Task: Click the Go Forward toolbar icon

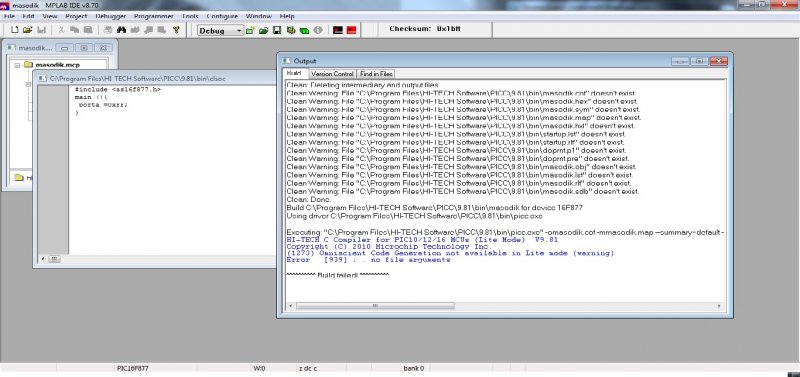Action: (161, 30)
